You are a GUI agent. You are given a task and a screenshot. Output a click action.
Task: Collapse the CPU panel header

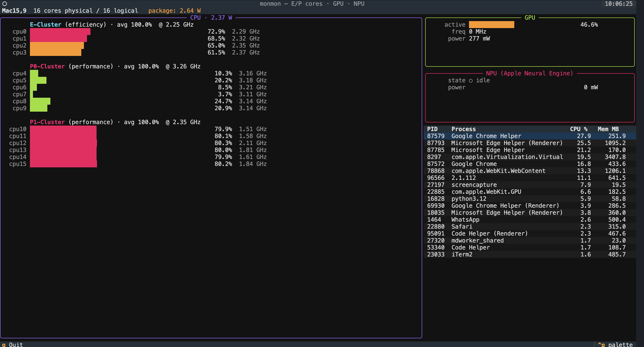pos(196,17)
